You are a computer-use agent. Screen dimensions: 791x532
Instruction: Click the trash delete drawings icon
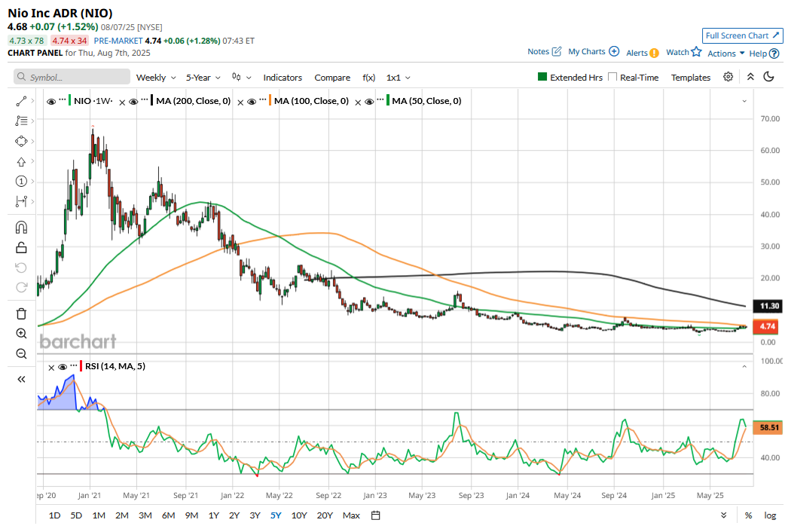pyautogui.click(x=21, y=314)
